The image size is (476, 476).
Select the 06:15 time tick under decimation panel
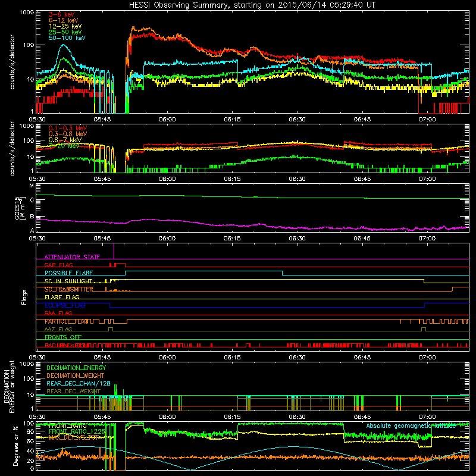(x=232, y=417)
